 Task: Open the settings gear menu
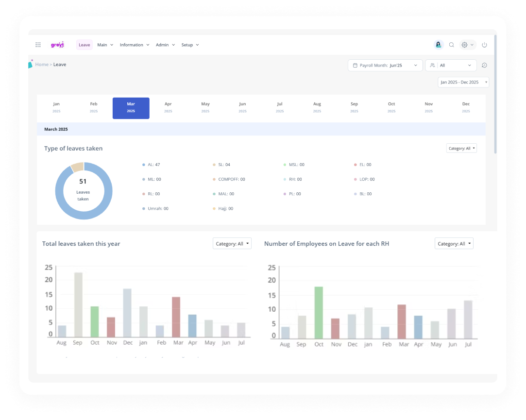click(x=467, y=45)
